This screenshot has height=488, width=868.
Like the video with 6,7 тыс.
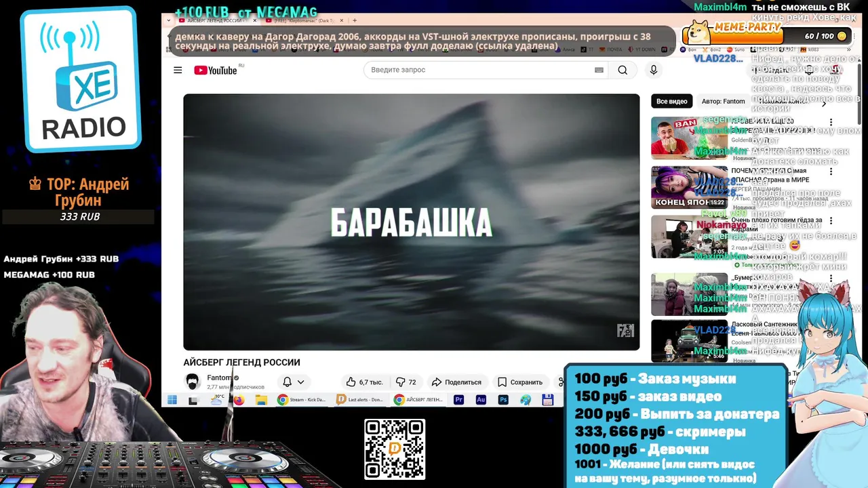point(364,382)
